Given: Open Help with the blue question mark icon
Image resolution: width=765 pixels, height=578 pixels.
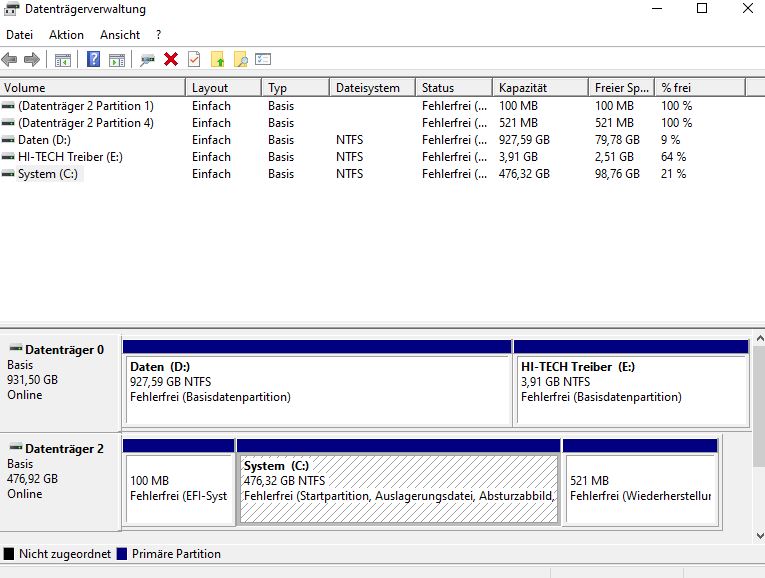Looking at the screenshot, I should [93, 60].
